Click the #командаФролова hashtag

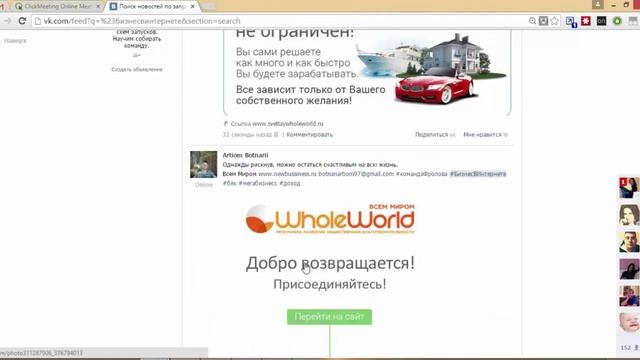[422, 174]
